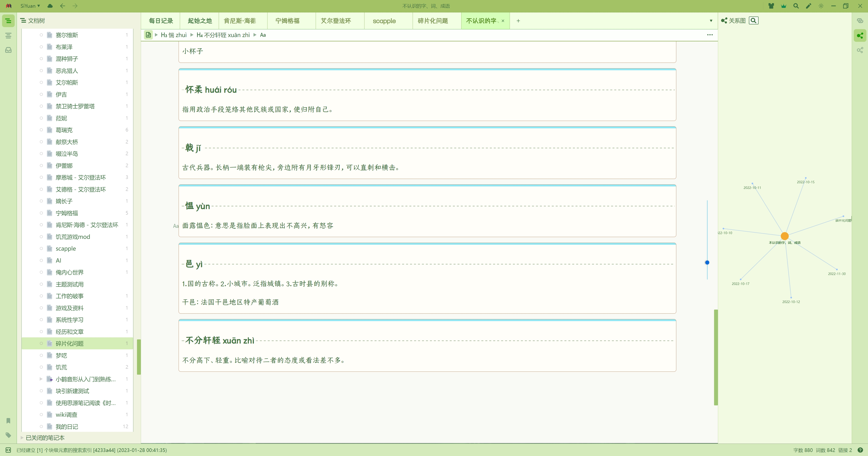Open the inbox icon in left dock
868x456 pixels.
click(x=8, y=50)
